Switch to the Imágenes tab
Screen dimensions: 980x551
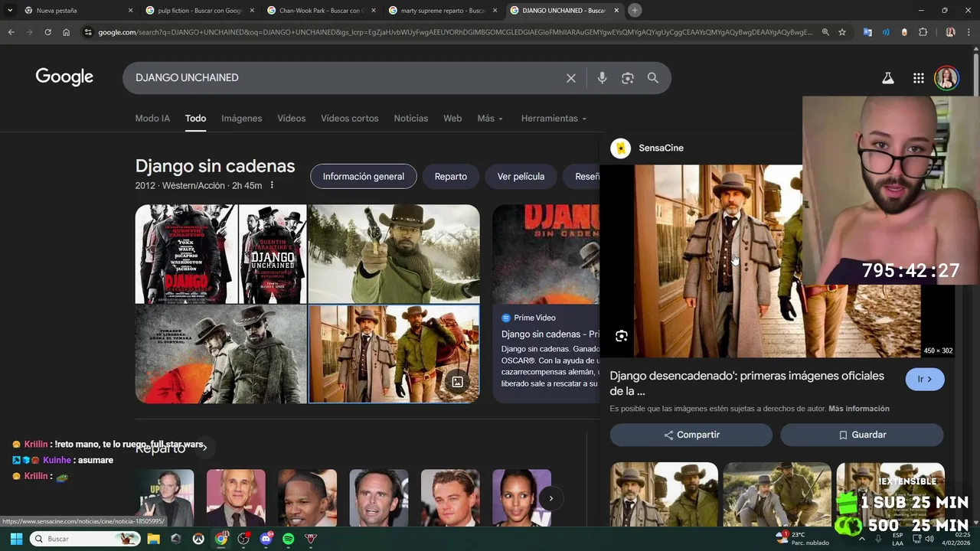(x=241, y=119)
